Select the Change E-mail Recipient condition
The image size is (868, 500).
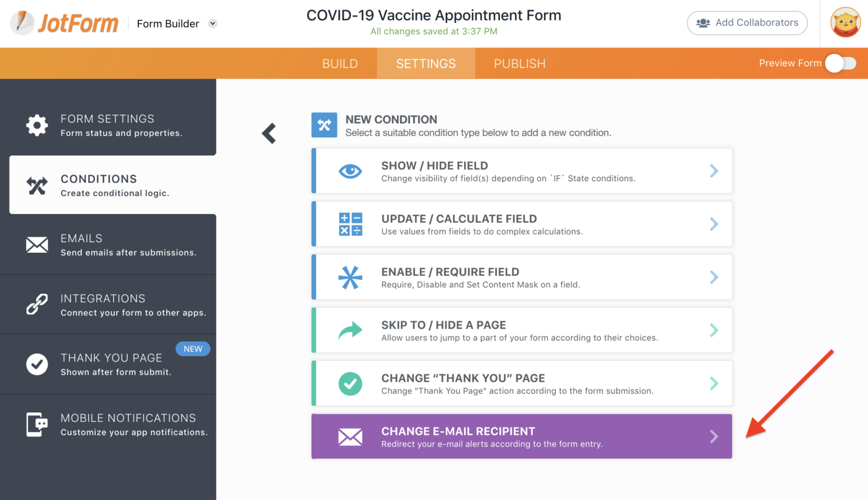522,436
